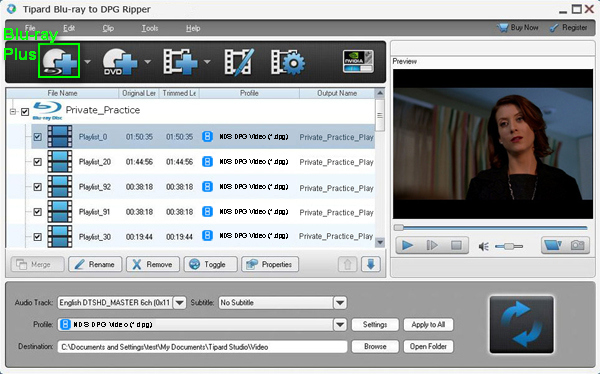Click the Blu-ray Disc logo icon
This screenshot has height=374, width=600.
(47, 111)
